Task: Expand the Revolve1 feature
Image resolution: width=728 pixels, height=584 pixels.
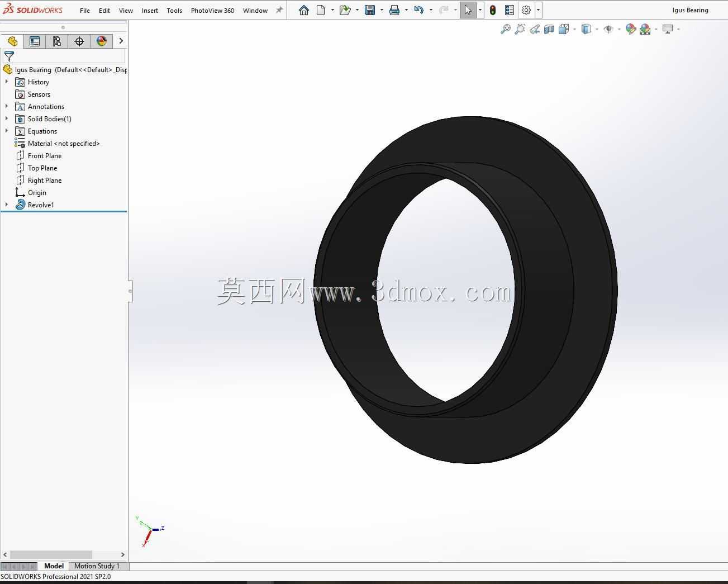Action: 7,205
